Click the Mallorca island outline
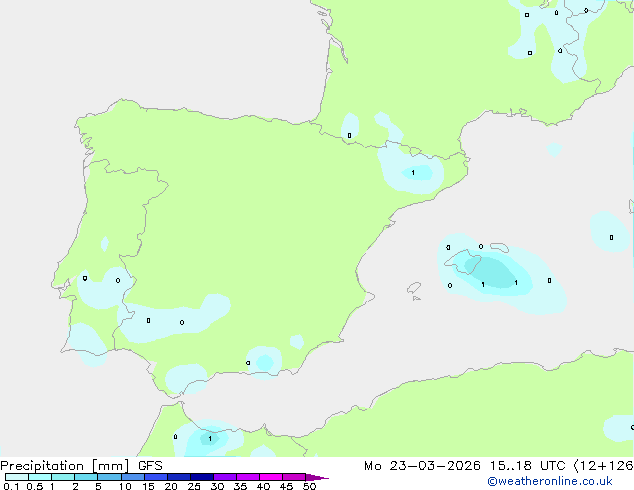The width and height of the screenshot is (634, 490). point(463,262)
